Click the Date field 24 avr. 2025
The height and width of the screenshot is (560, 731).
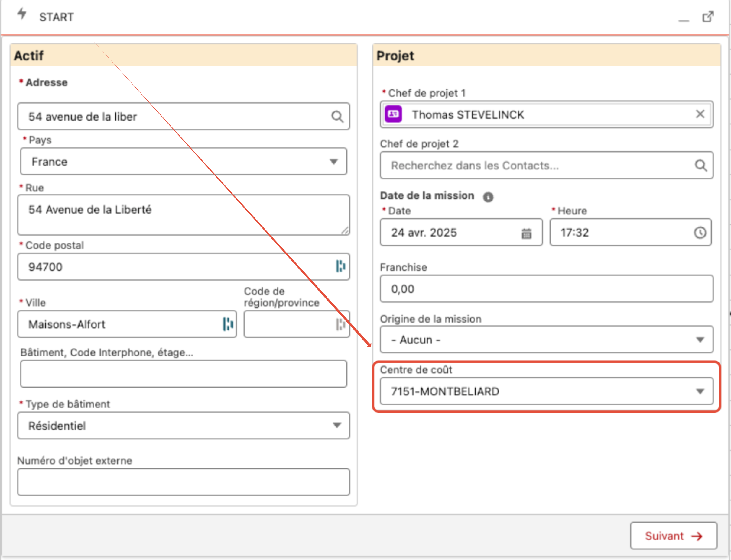(x=461, y=232)
